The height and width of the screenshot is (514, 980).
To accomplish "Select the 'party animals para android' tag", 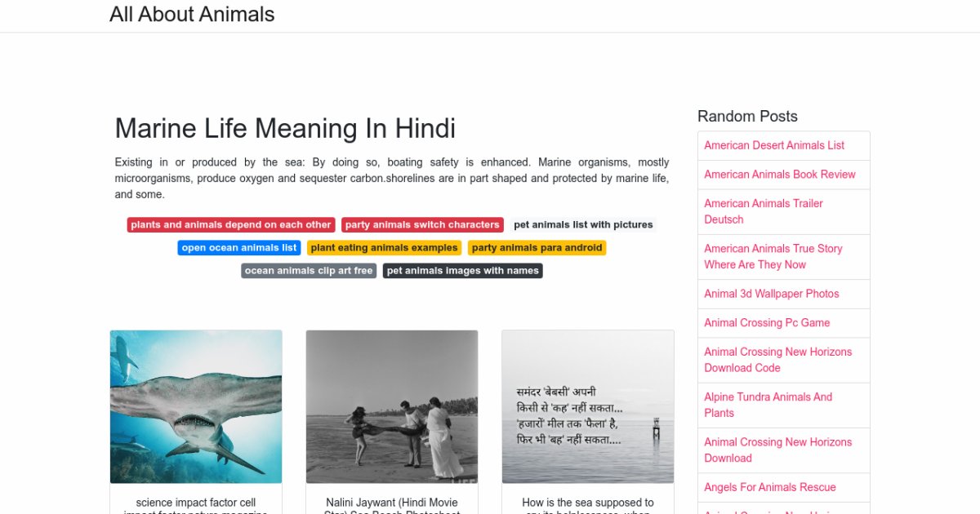I will 537,247.
